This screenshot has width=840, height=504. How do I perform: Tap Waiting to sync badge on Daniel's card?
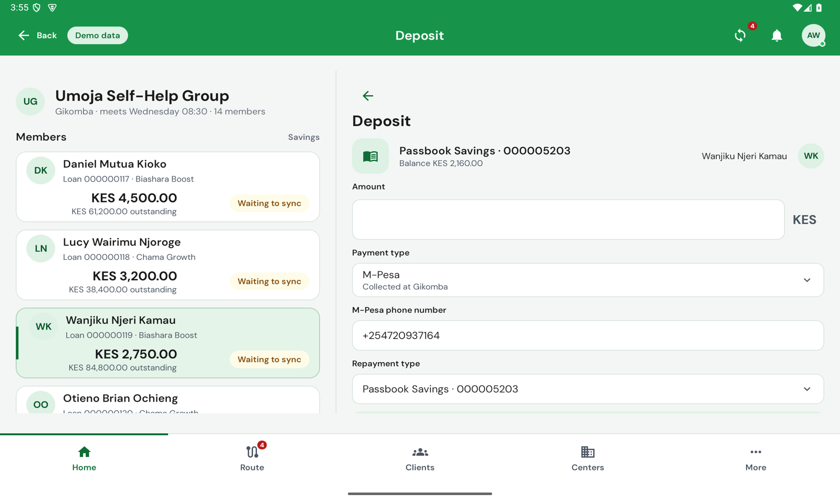(269, 203)
